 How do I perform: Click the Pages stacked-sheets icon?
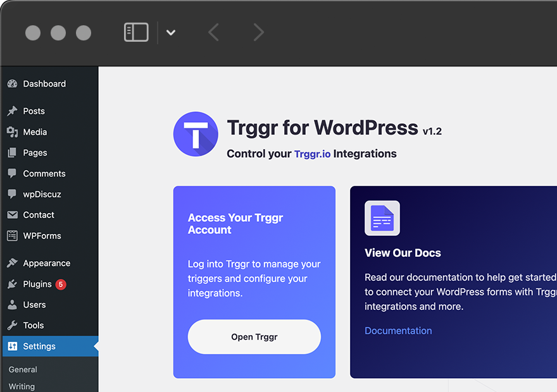tap(12, 152)
